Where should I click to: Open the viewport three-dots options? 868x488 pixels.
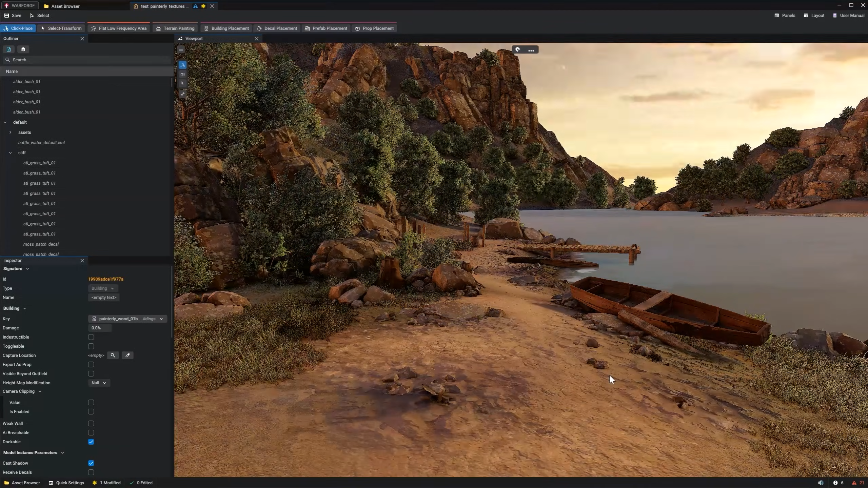tap(531, 50)
